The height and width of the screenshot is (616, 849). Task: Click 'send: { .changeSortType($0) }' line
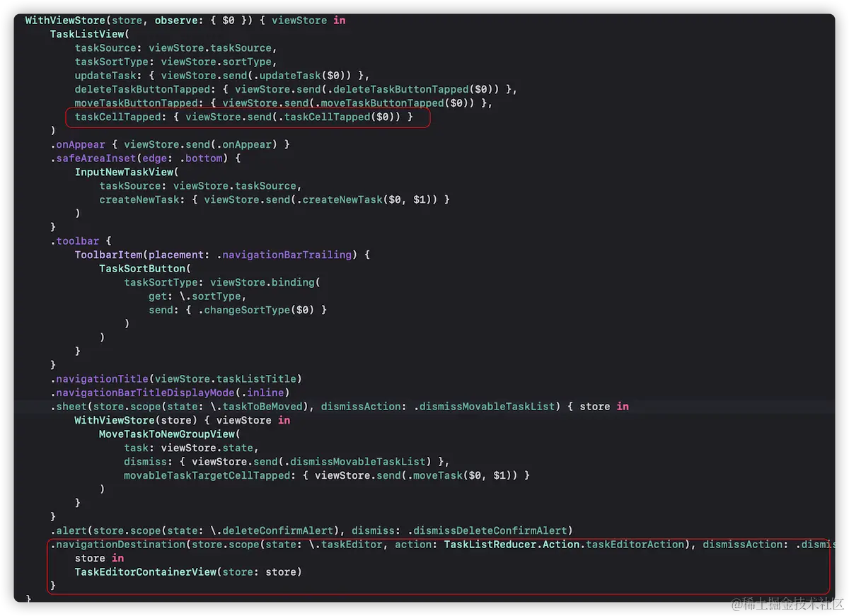[x=238, y=310]
